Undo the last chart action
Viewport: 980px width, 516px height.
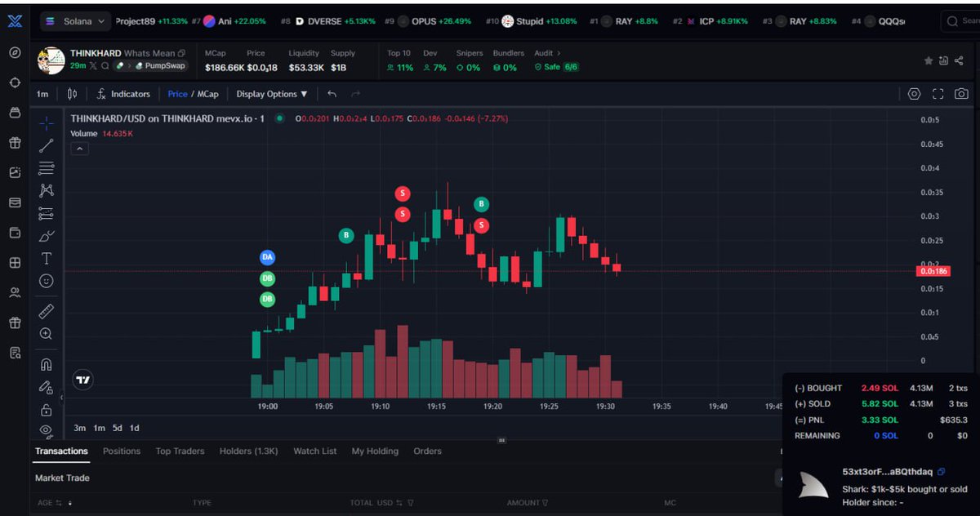[x=332, y=94]
